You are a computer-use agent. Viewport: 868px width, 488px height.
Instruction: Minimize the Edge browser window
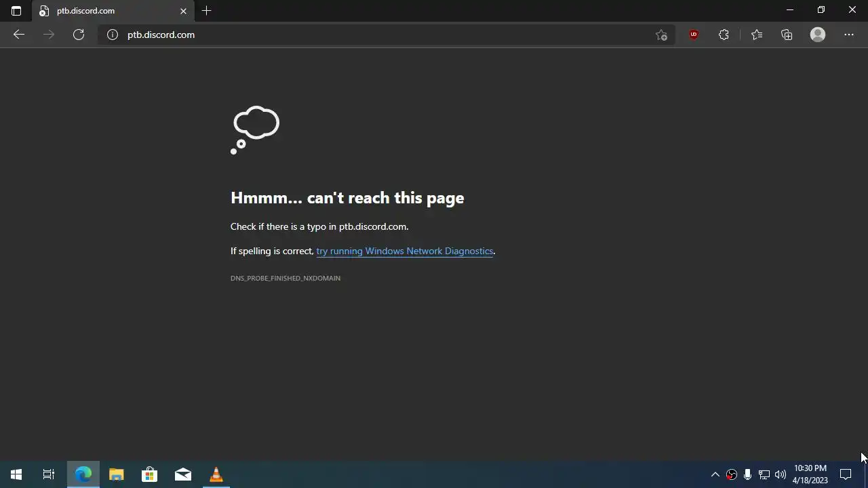click(x=789, y=10)
